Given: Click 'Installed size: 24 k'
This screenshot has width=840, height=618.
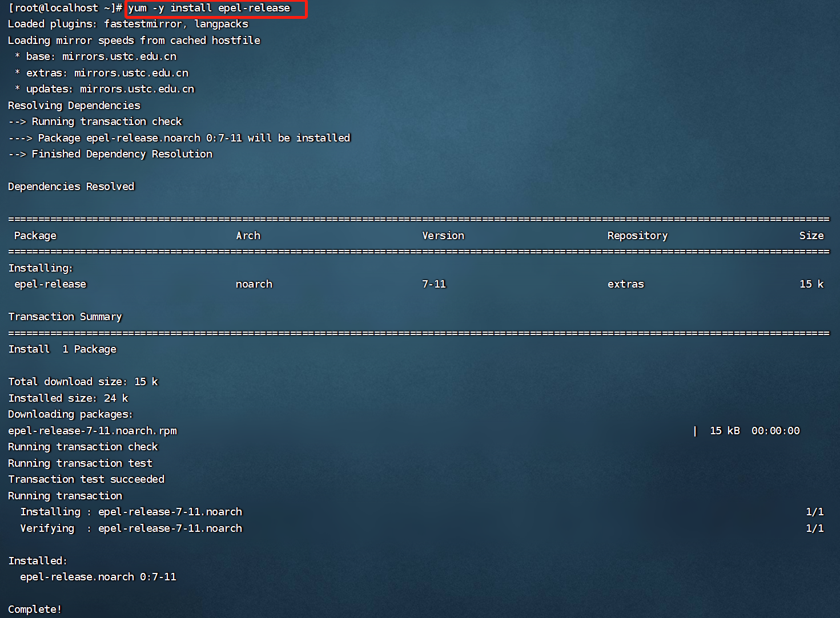Looking at the screenshot, I should tap(69, 398).
